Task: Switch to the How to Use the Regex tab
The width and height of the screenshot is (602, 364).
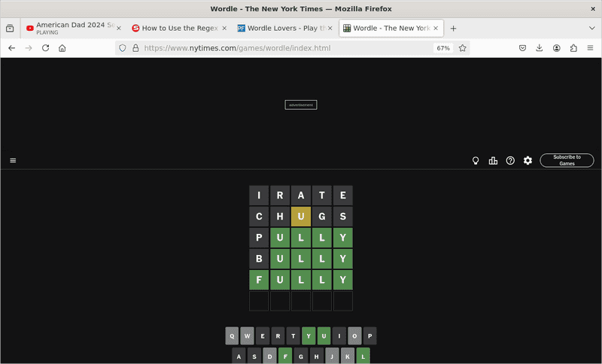Action: click(x=180, y=29)
